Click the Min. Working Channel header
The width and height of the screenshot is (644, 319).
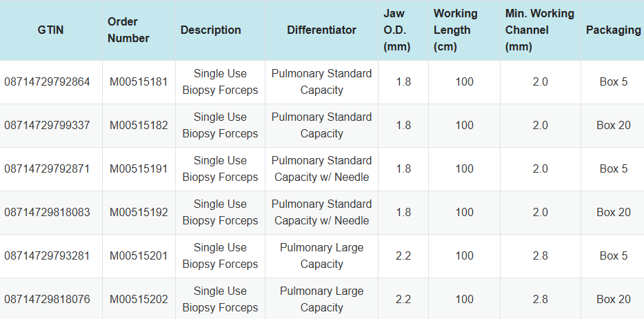(x=539, y=30)
